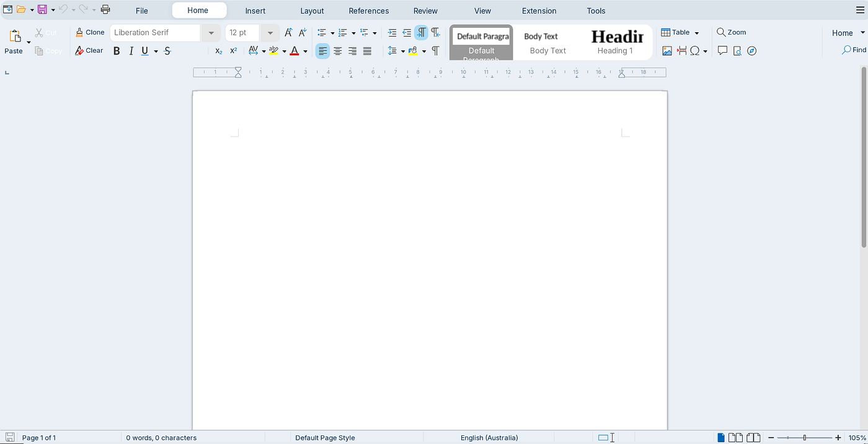Toggle Align Left paragraph button
The image size is (868, 444).
coord(322,51)
